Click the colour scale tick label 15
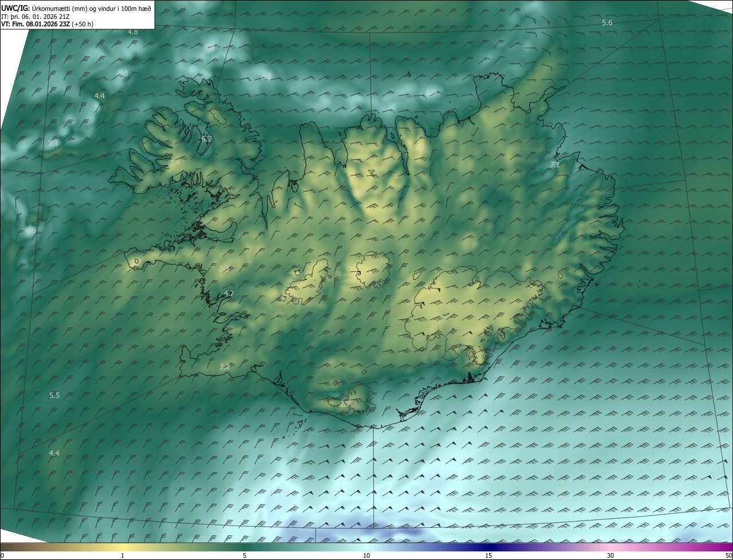The height and width of the screenshot is (560, 733). (x=488, y=556)
